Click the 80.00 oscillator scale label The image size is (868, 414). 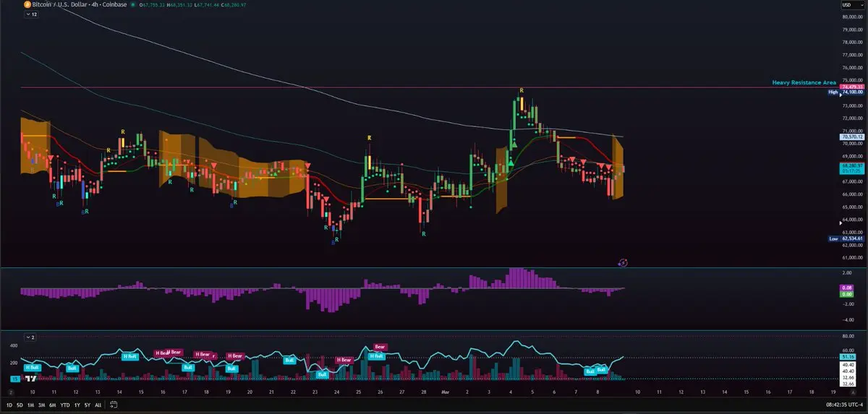[x=848, y=336]
